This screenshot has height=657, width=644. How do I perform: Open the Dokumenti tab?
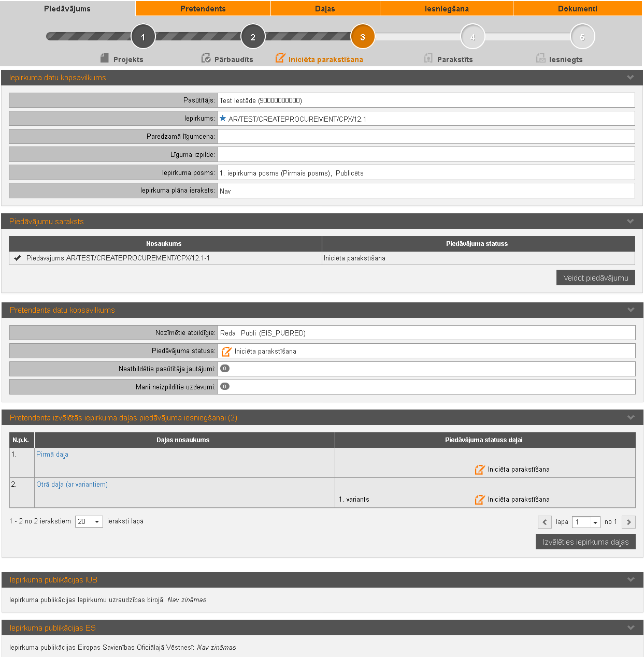coord(577,8)
